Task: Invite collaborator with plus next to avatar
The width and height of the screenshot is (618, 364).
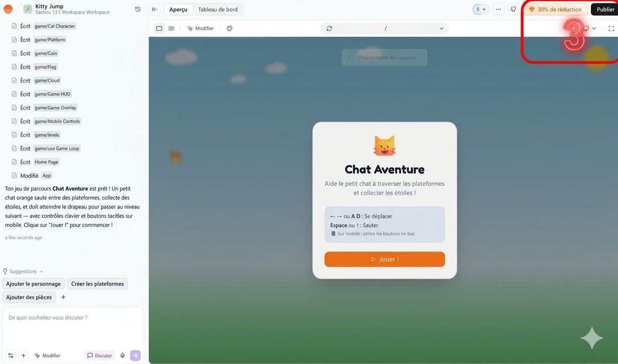Action: [x=484, y=9]
